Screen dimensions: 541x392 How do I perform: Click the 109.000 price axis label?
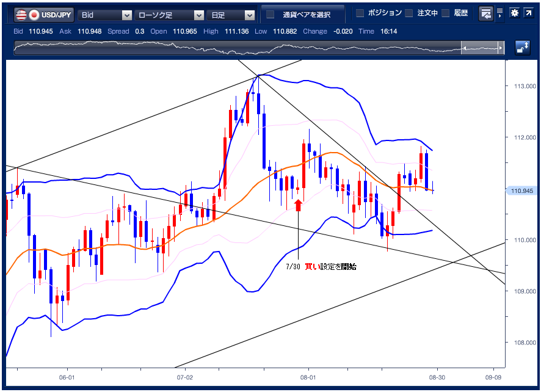click(x=525, y=291)
